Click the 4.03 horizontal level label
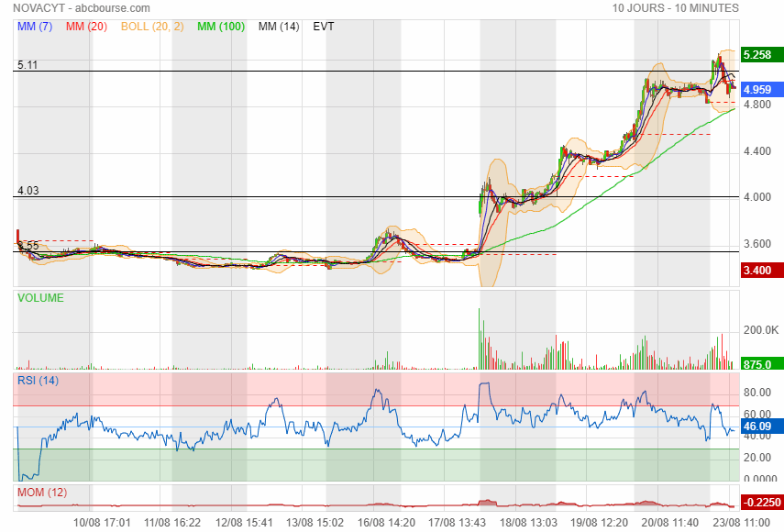This screenshot has height=532, width=784. click(28, 191)
